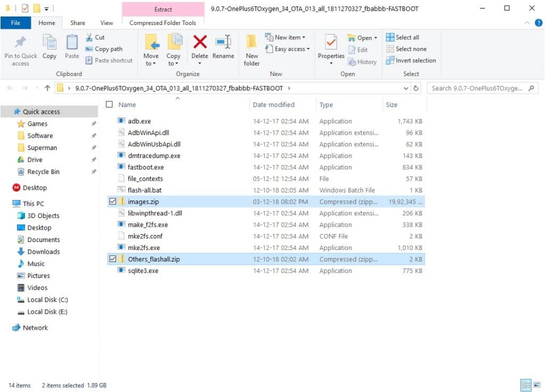Click the red Delete icon
Image resolution: width=545 pixels, height=392 pixels.
pos(200,42)
